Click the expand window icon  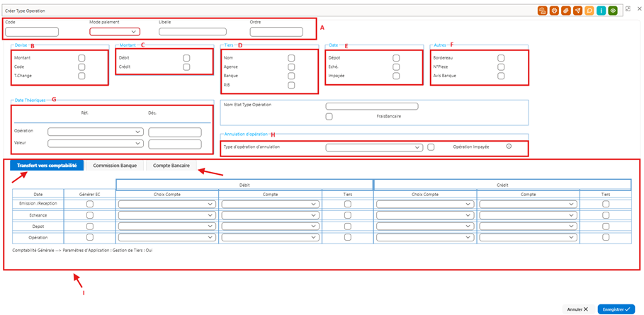[x=628, y=8]
